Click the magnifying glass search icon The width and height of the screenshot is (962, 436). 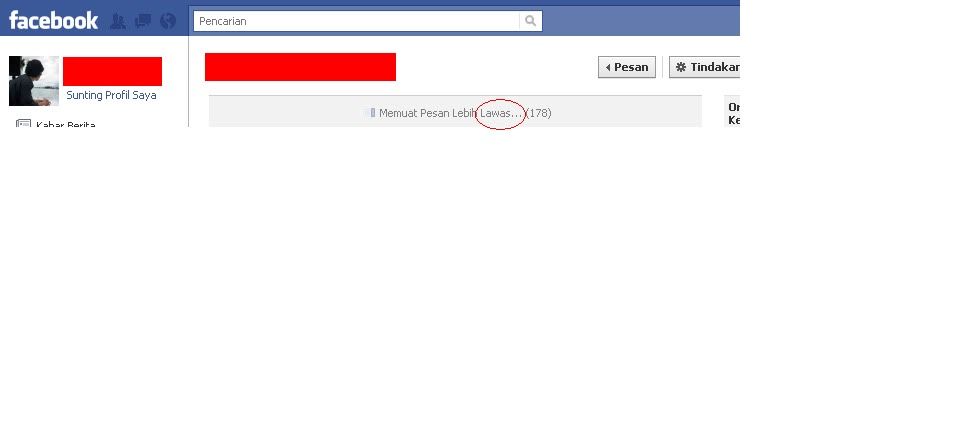[x=531, y=21]
